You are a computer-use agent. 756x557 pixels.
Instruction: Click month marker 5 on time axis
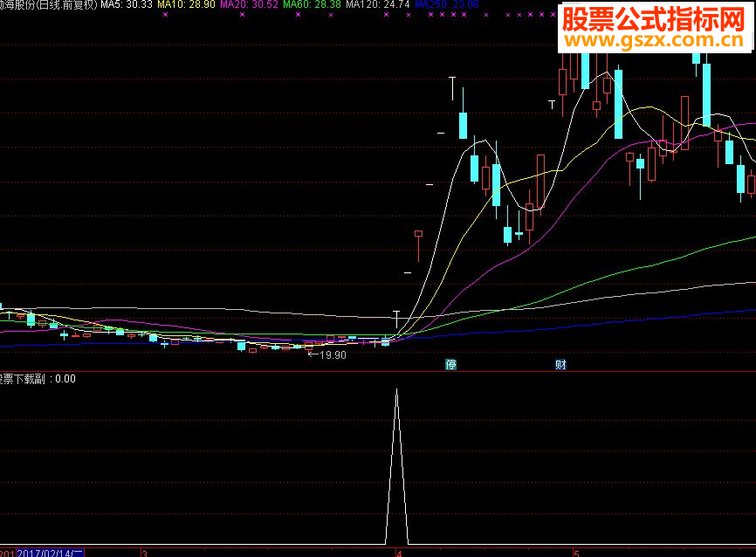pyautogui.click(x=575, y=554)
